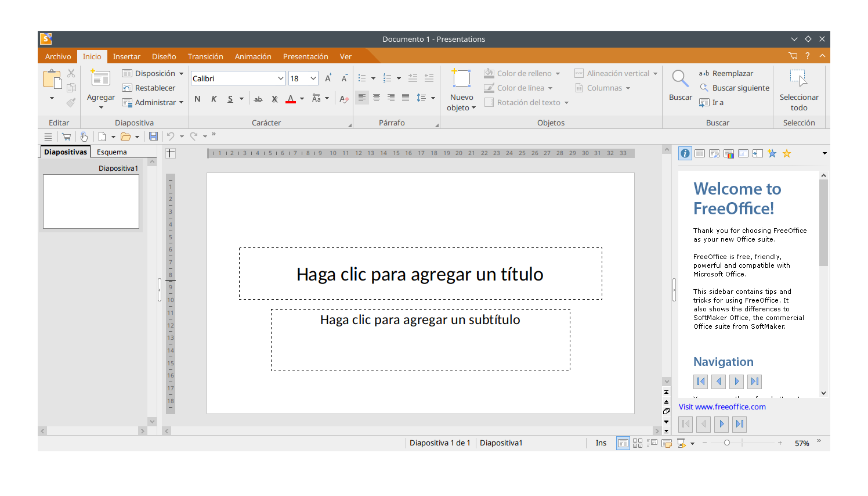Open the Calibri font name combo box
868x496 pixels.
coord(238,78)
